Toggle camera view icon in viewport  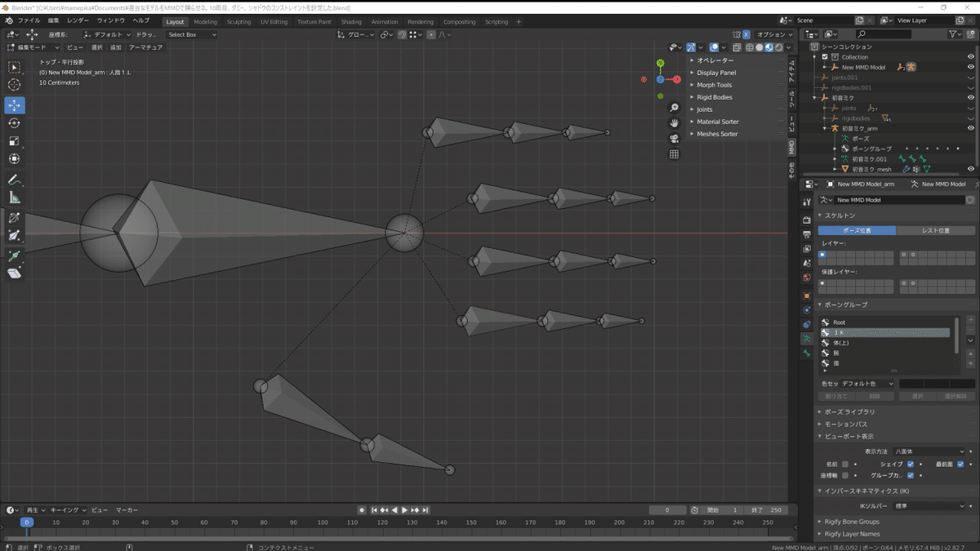click(x=674, y=138)
